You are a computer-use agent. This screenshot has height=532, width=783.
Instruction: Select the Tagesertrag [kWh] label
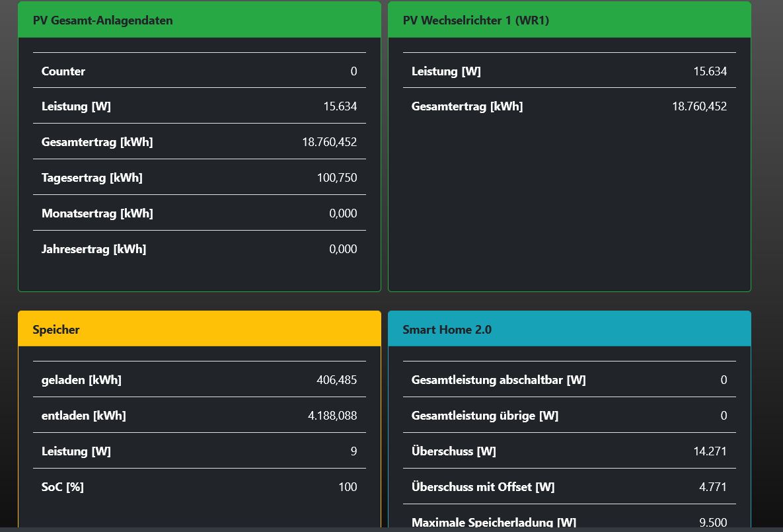pos(92,178)
